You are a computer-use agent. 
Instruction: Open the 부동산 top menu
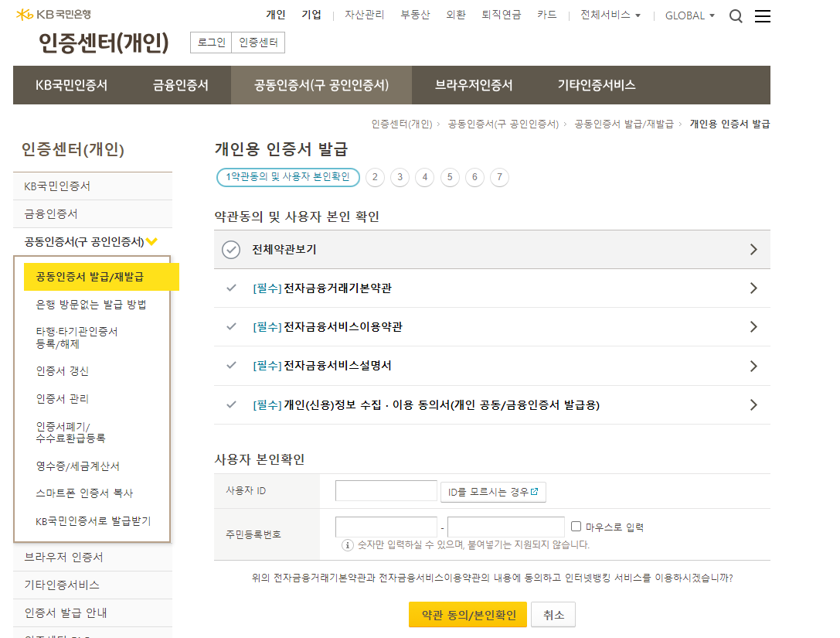pyautogui.click(x=415, y=15)
